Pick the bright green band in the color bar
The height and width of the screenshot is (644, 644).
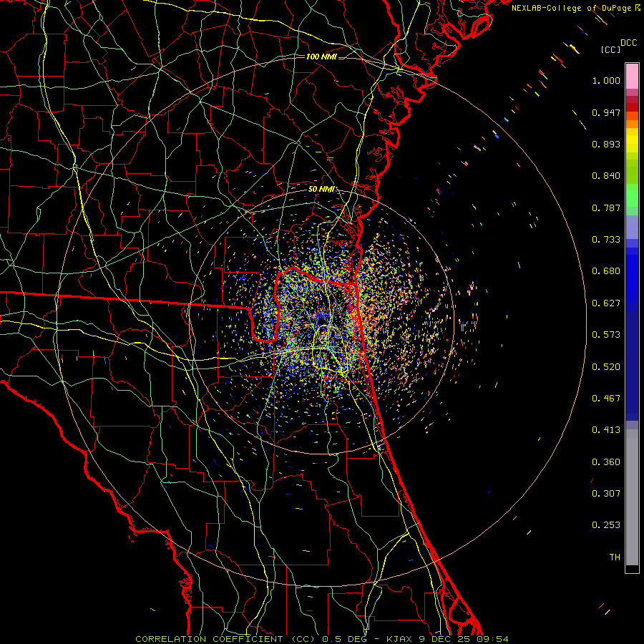click(632, 195)
